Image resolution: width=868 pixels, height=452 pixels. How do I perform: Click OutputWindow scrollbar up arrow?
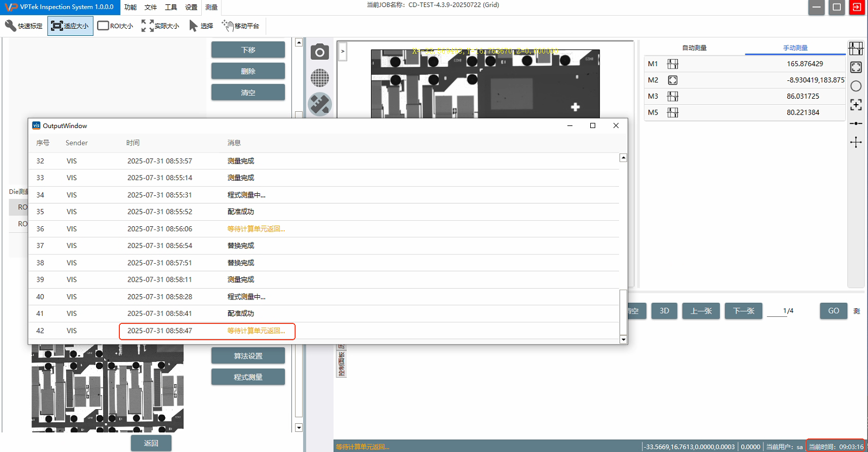coord(623,158)
